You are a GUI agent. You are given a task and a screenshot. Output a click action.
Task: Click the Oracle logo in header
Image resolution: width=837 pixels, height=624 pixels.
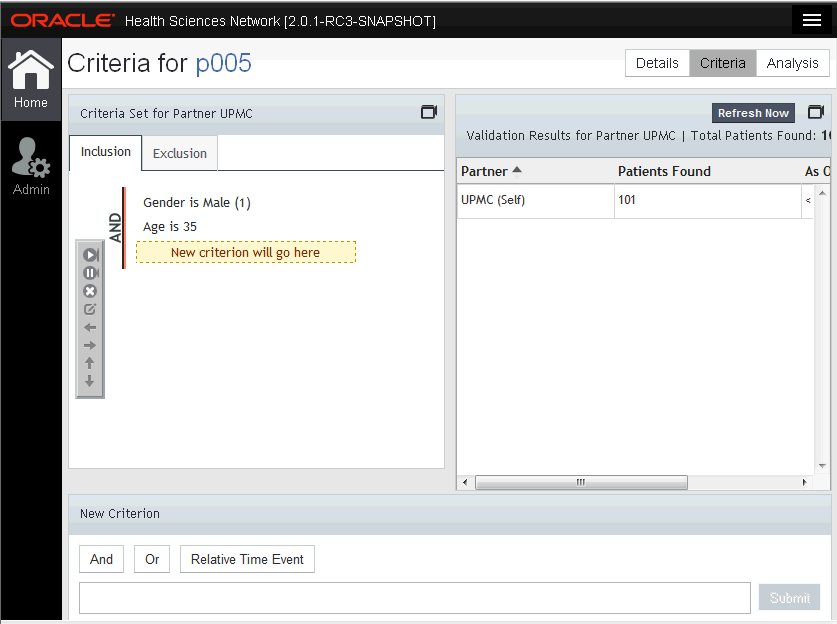point(62,20)
